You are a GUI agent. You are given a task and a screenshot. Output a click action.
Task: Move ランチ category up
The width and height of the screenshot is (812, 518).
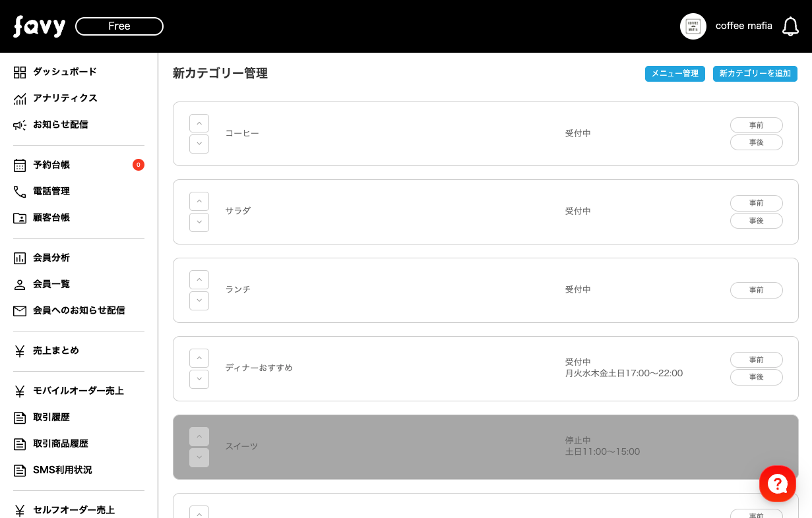(x=199, y=279)
